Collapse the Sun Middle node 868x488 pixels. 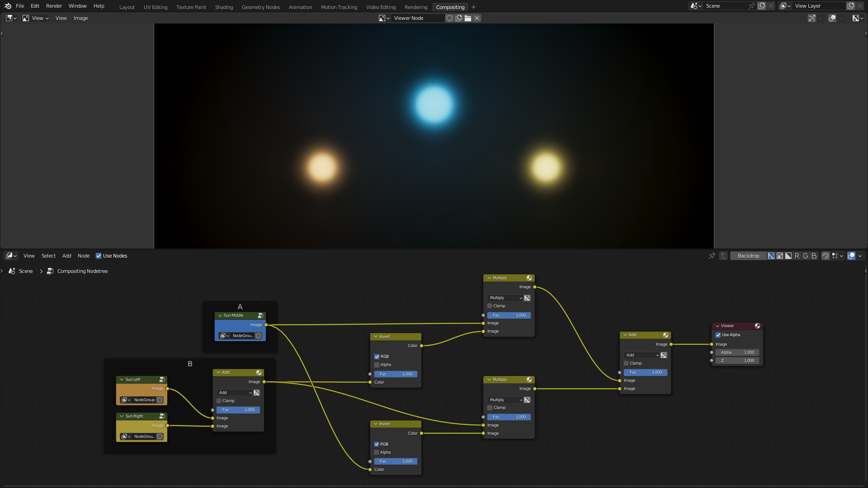click(x=220, y=315)
